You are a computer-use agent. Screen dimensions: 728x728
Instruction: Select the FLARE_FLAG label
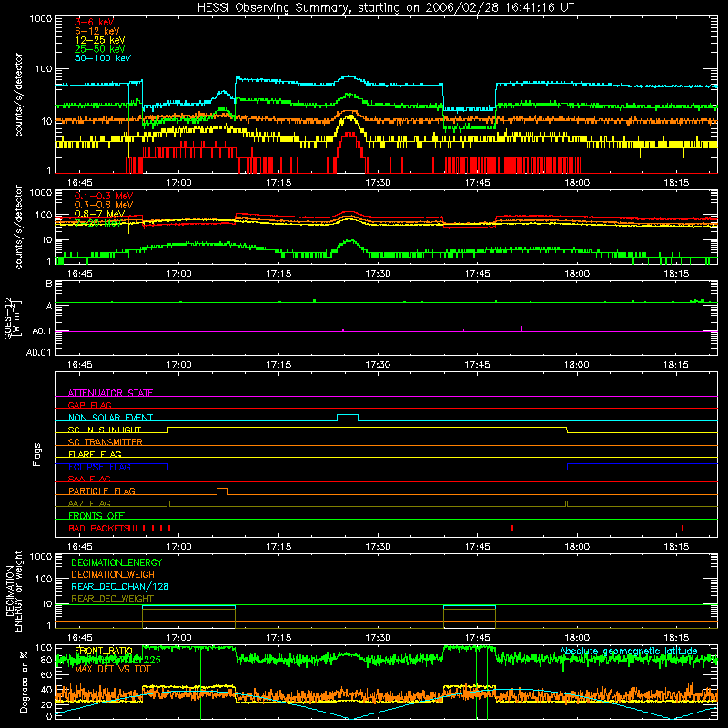(x=95, y=454)
